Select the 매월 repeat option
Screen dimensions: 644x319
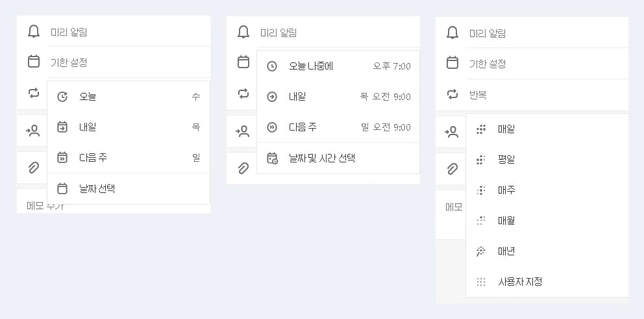[547, 221]
